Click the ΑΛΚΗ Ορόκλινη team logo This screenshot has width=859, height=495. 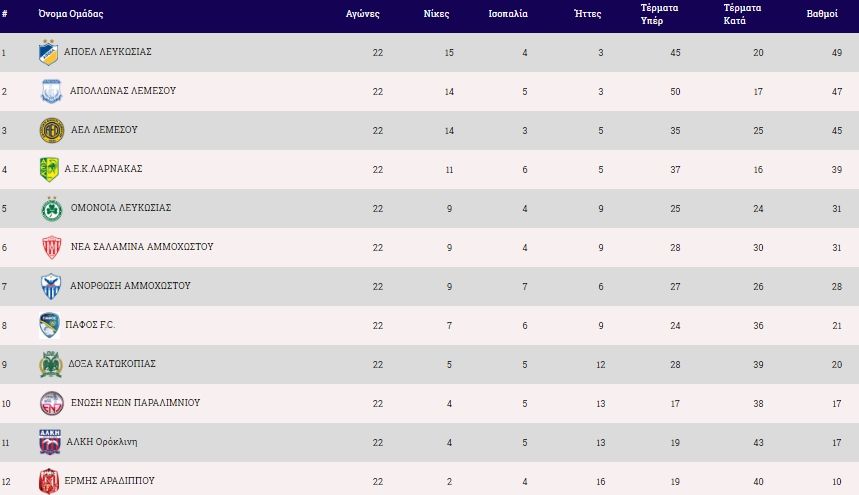[x=50, y=442]
